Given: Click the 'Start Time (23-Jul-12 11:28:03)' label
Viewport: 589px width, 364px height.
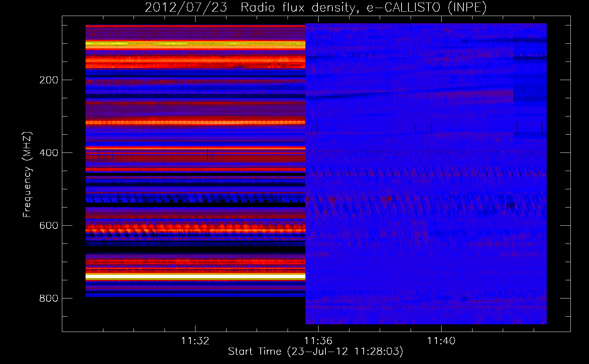Looking at the screenshot, I should tap(316, 352).
